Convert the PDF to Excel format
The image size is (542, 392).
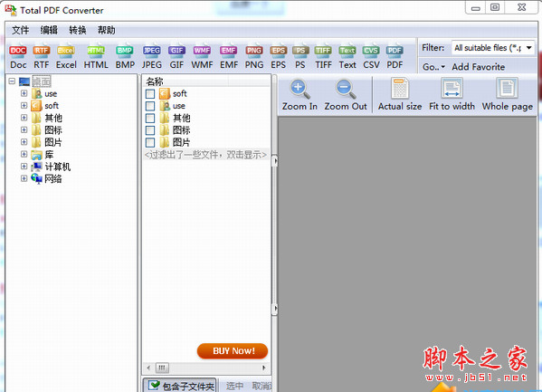(66, 57)
